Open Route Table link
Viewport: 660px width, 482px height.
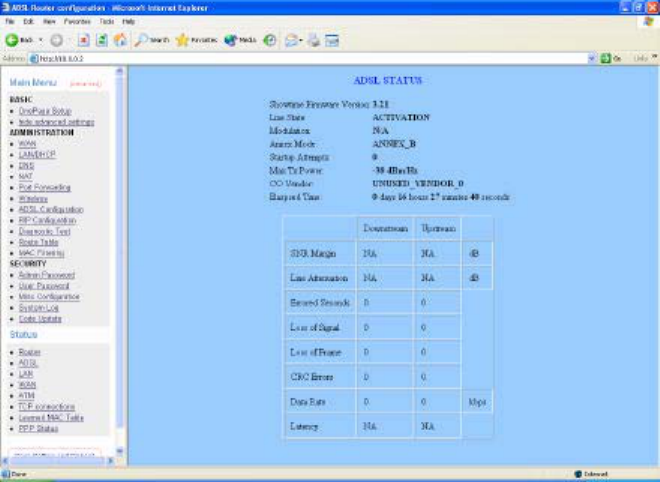39,242
